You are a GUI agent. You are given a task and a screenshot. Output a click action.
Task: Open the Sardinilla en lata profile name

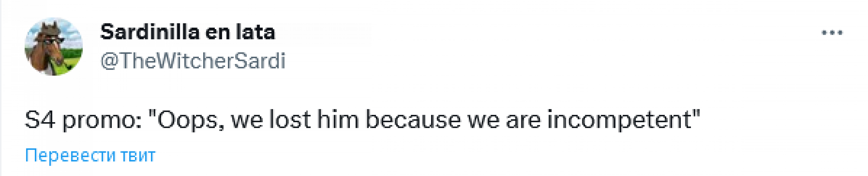[188, 32]
